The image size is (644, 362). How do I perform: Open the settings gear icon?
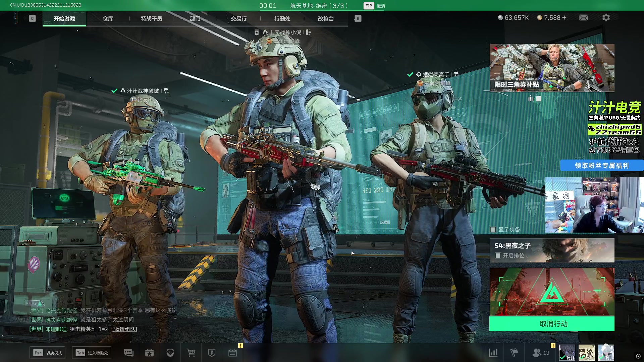[606, 17]
